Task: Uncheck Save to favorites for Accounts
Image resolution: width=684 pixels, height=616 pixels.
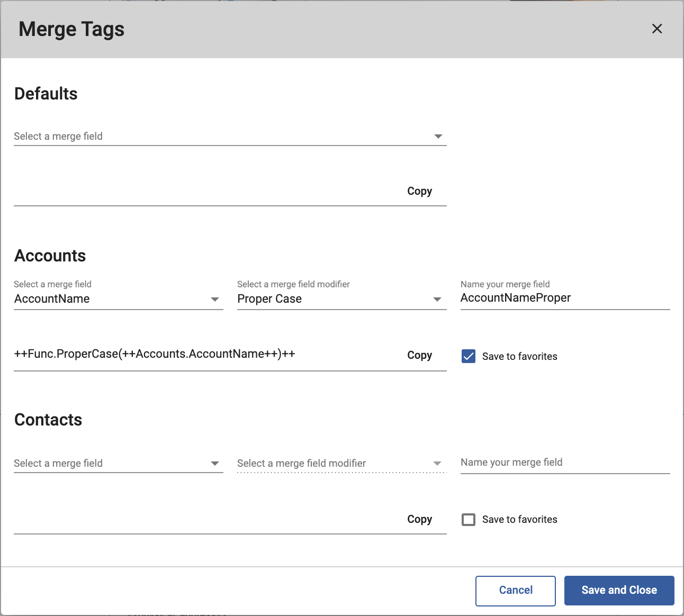Action: 468,356
